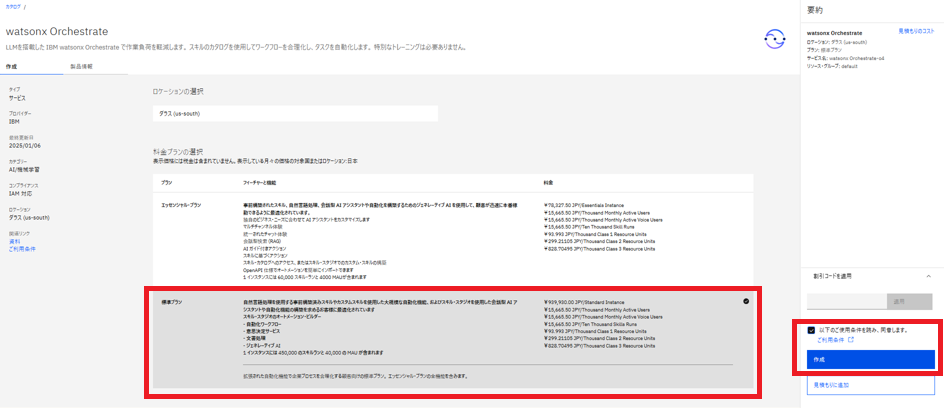Select the 作成 tab
The width and height of the screenshot is (944, 408).
click(12, 66)
